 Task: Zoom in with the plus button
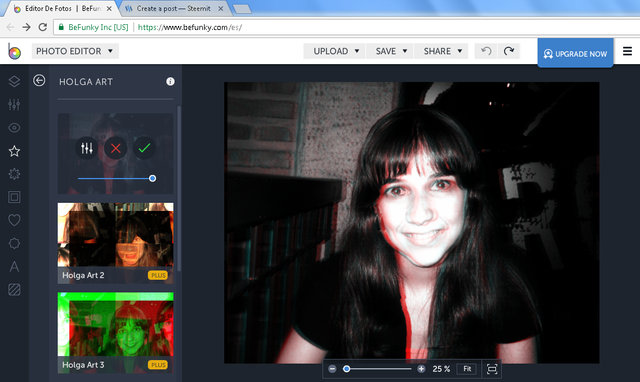(x=421, y=369)
